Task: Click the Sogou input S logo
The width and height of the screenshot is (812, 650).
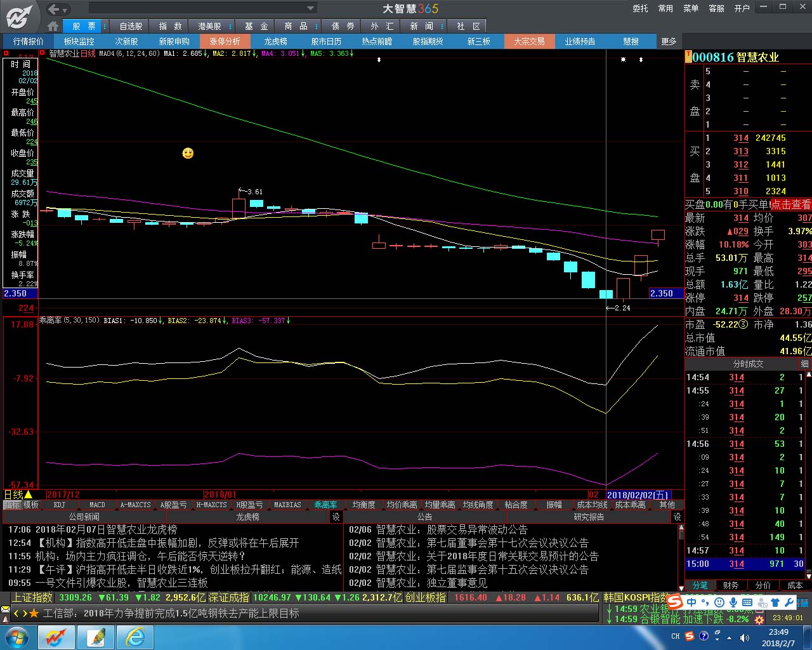Action: 676,602
